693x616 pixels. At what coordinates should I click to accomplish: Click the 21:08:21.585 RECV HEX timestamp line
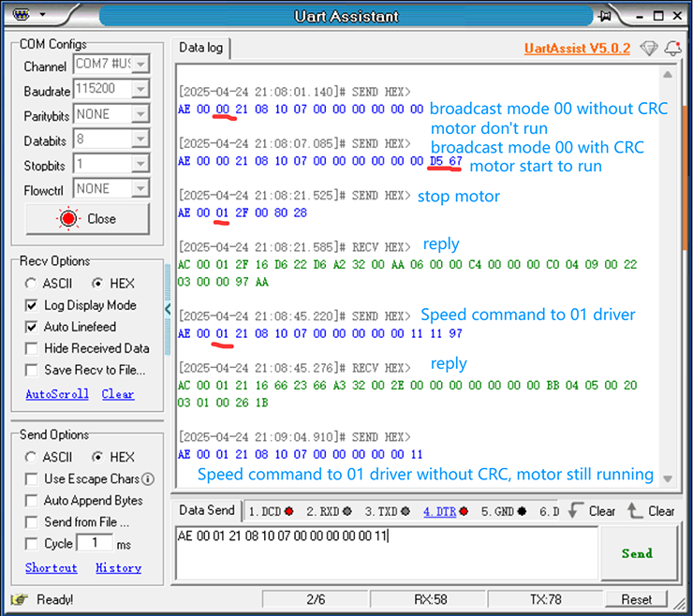click(x=295, y=247)
